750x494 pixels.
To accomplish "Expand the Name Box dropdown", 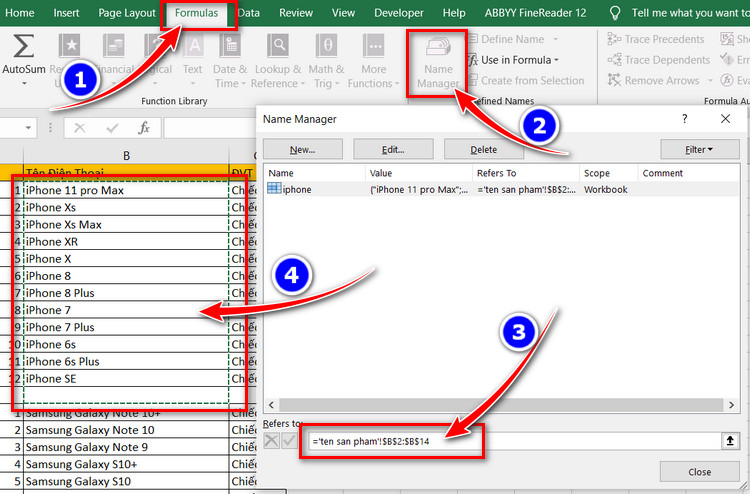I will (28, 128).
